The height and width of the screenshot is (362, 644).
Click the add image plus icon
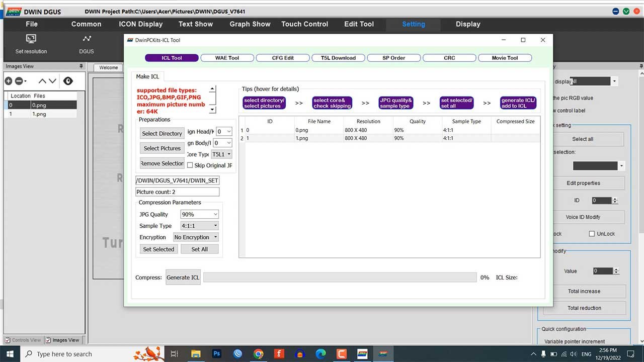coord(9,81)
